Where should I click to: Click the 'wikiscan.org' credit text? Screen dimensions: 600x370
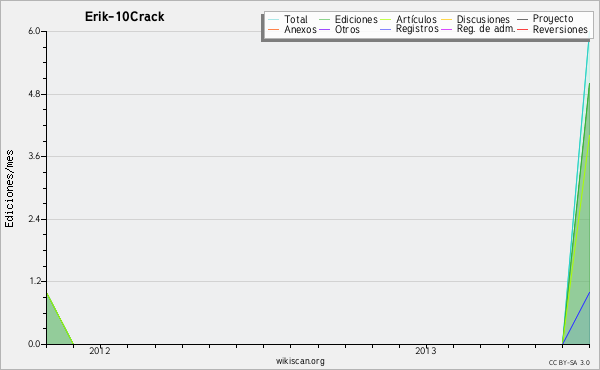click(300, 361)
